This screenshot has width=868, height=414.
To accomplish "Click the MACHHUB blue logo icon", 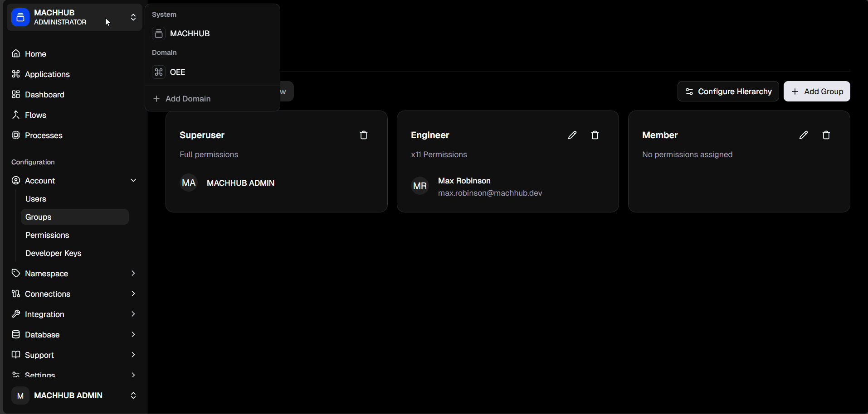I will pyautogui.click(x=20, y=17).
